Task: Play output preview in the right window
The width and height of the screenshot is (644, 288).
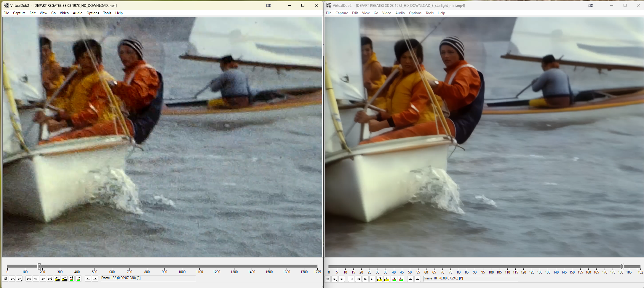Action: (x=342, y=279)
